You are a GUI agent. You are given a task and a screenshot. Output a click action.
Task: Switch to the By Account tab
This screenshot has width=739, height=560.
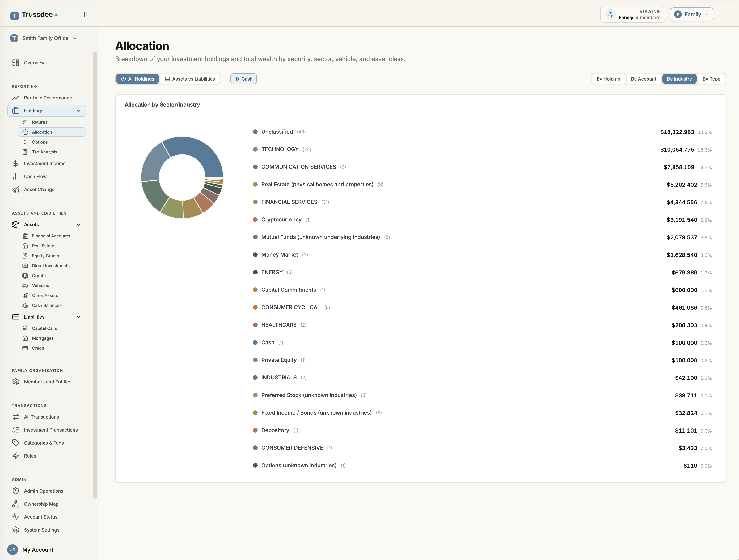(644, 79)
